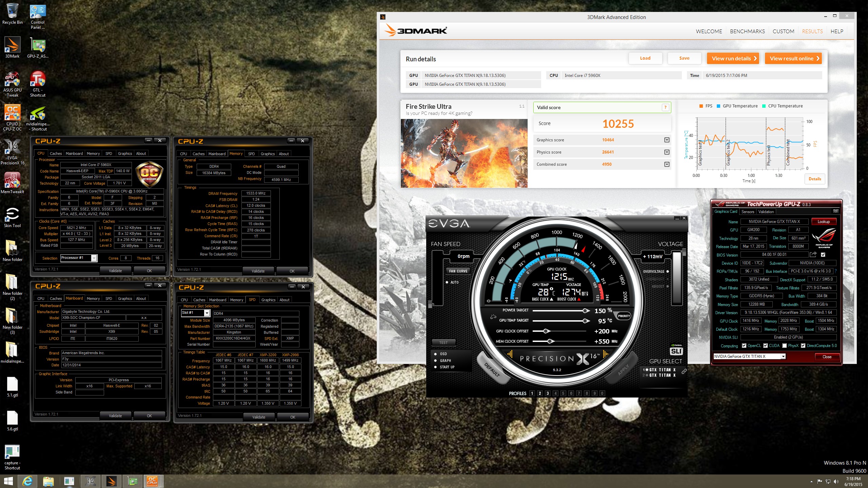
Task: Open MemTweakIt desktop icon
Action: [13, 183]
